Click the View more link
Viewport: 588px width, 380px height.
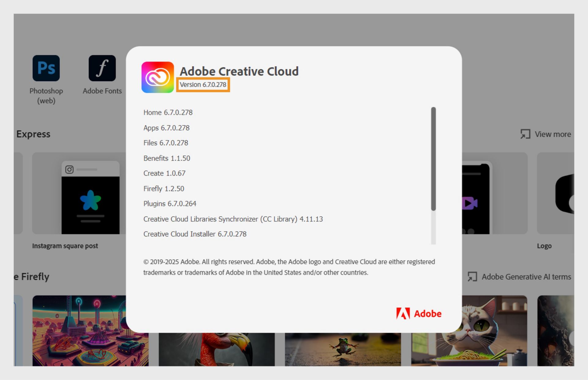[553, 134]
